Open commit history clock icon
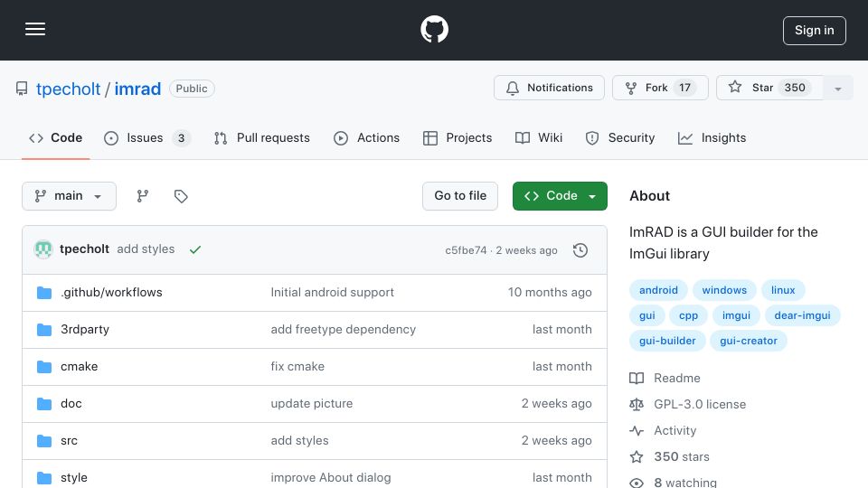The height and width of the screenshot is (488, 868). (580, 250)
